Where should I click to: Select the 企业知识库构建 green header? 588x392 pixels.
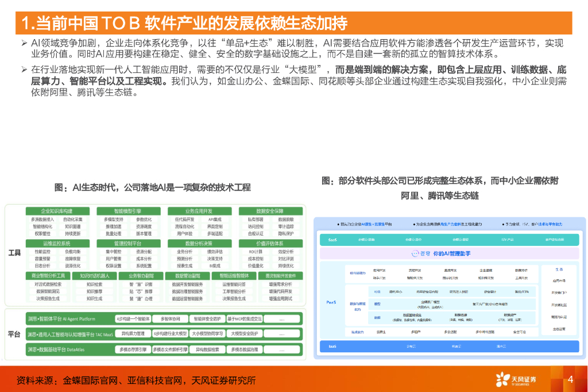[x=57, y=212]
